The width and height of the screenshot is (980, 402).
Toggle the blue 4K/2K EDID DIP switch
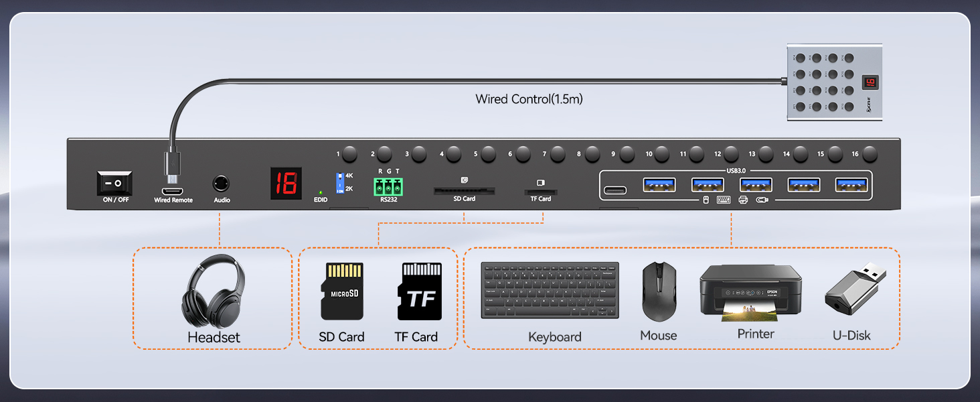(339, 182)
